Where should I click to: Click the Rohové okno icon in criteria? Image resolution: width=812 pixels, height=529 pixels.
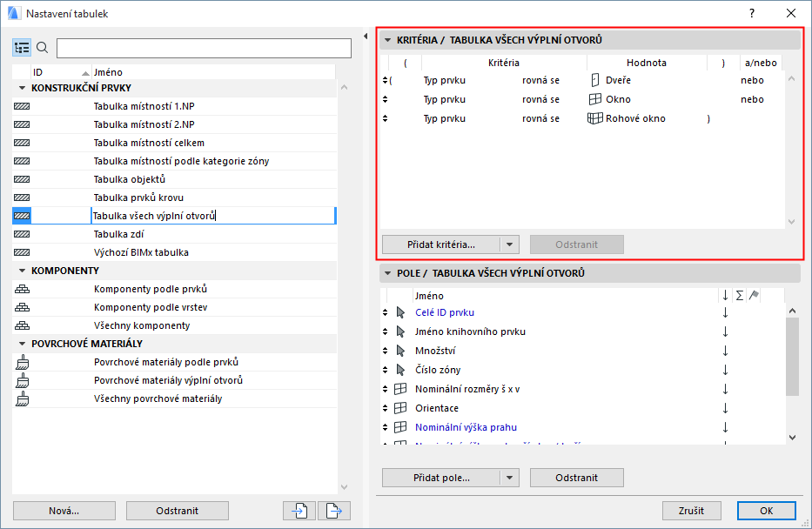[595, 118]
